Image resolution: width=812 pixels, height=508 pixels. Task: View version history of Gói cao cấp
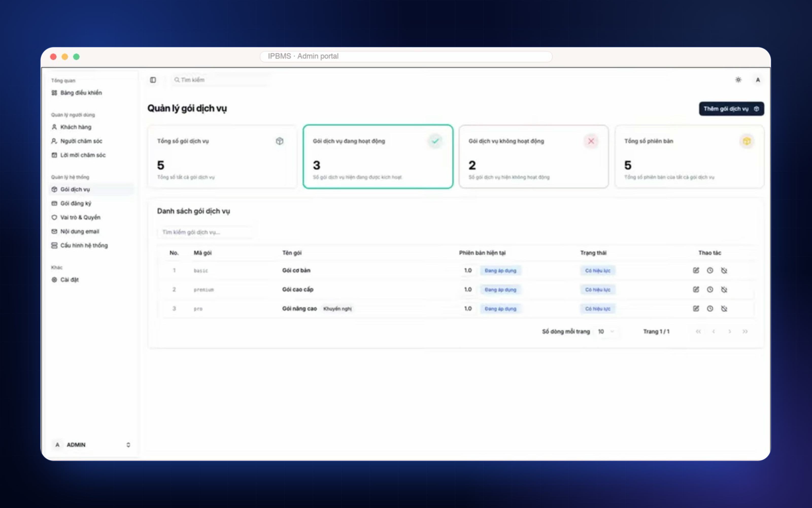click(710, 290)
